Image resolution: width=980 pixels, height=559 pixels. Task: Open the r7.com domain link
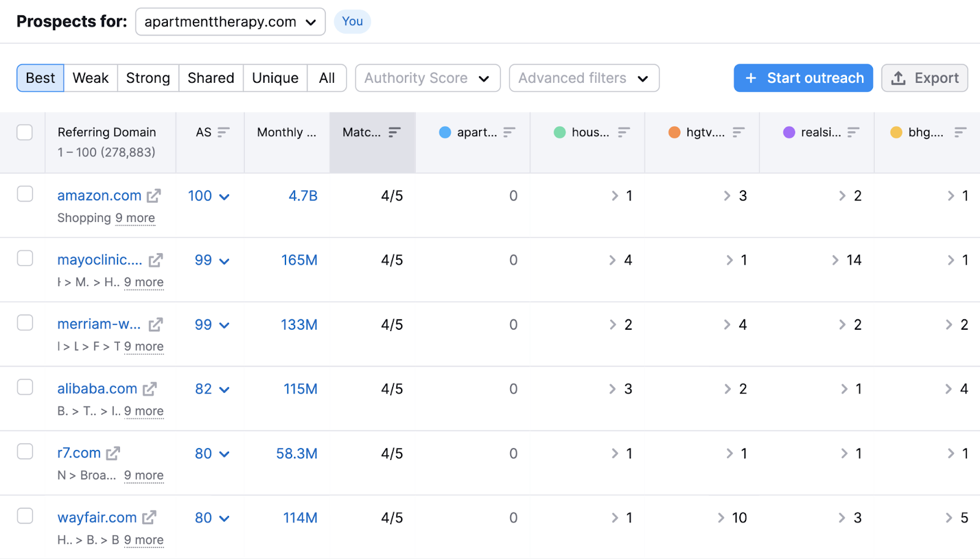79,453
